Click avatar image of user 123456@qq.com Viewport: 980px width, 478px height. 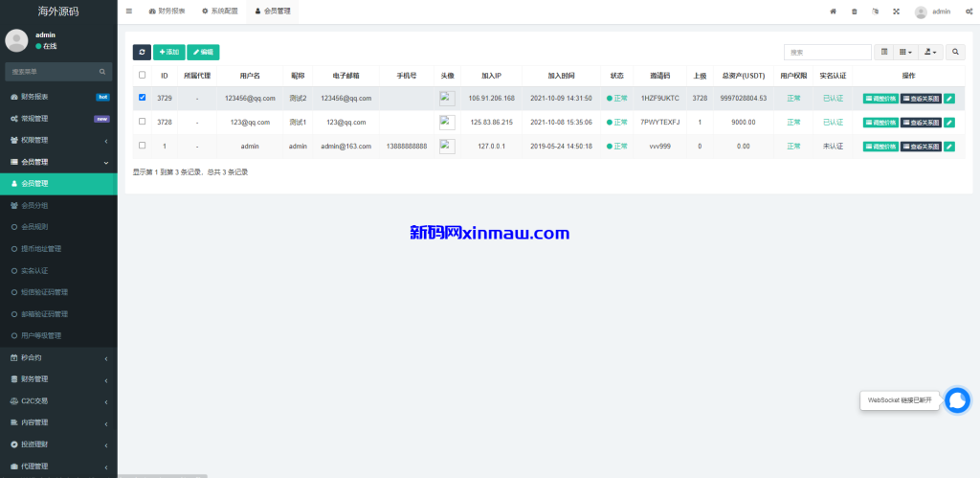(x=447, y=99)
